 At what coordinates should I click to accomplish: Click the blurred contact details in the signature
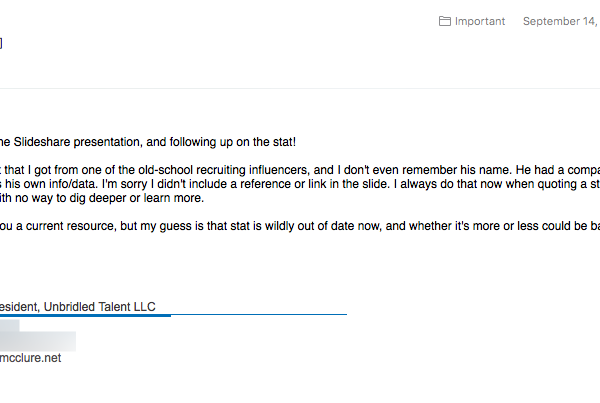(x=38, y=336)
